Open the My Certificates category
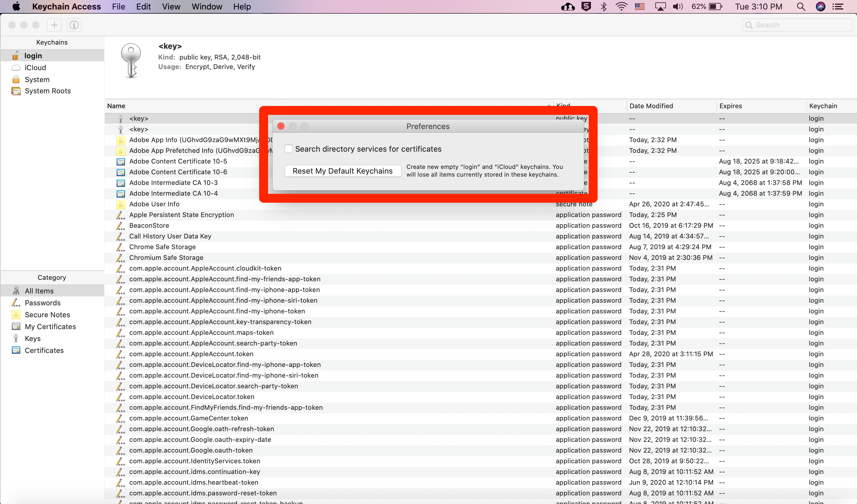The height and width of the screenshot is (504, 857). [x=50, y=326]
